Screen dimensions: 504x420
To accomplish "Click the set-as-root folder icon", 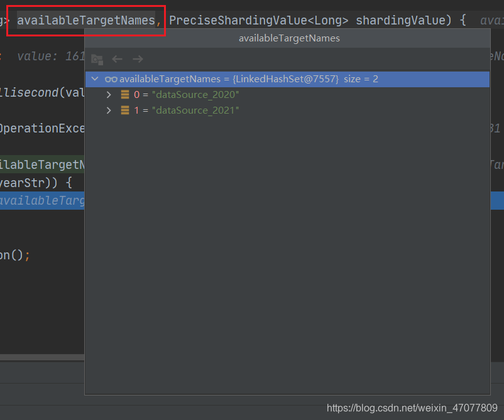I will [97, 60].
